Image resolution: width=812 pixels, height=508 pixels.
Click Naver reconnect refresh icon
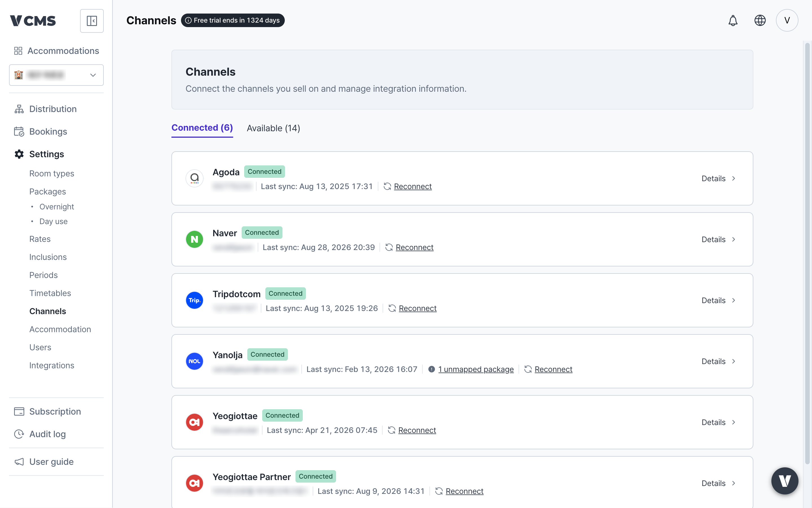pos(389,248)
